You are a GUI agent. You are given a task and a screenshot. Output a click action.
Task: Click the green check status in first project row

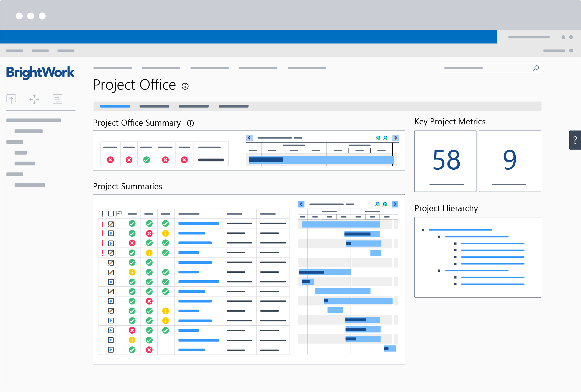132,223
